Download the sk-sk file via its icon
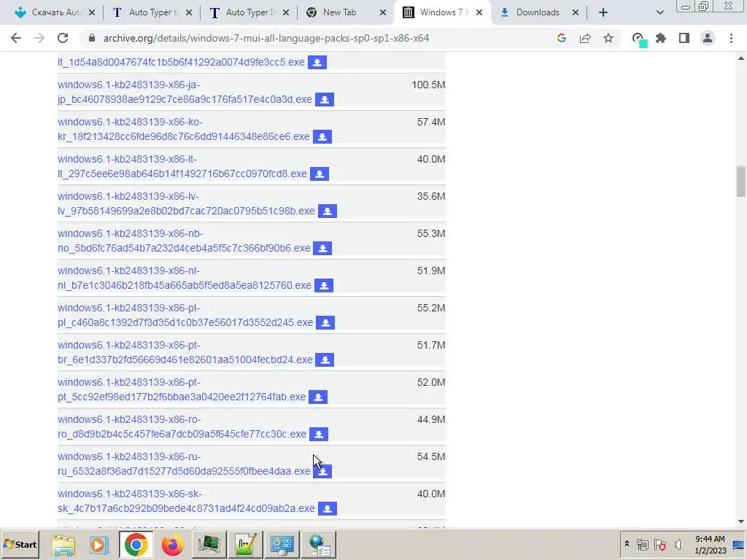 click(x=328, y=508)
